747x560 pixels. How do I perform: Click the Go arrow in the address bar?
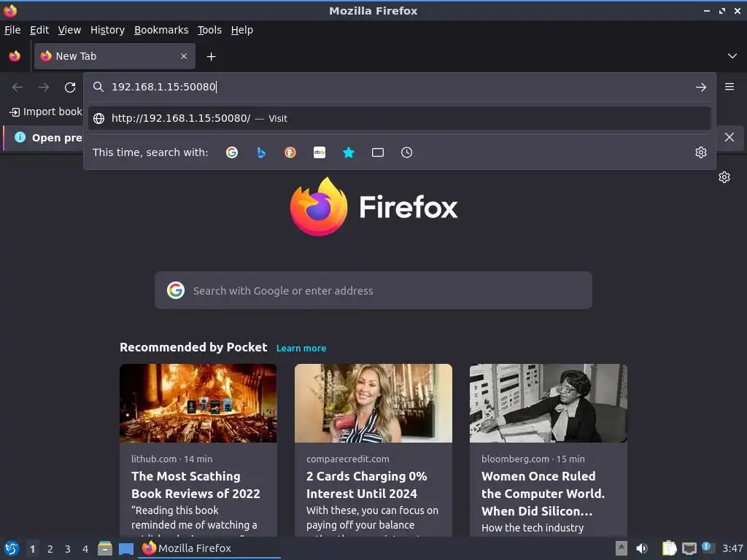(x=701, y=87)
